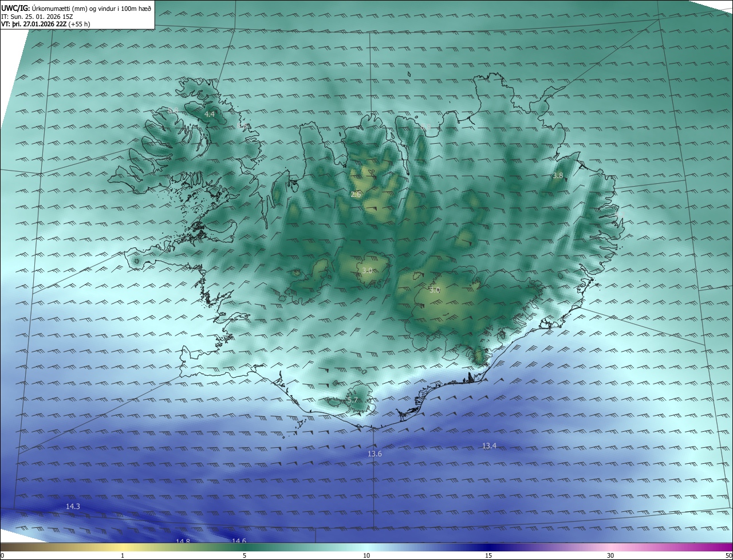Click the 0 tick on the color scale
733x560 pixels.
(x=2, y=555)
